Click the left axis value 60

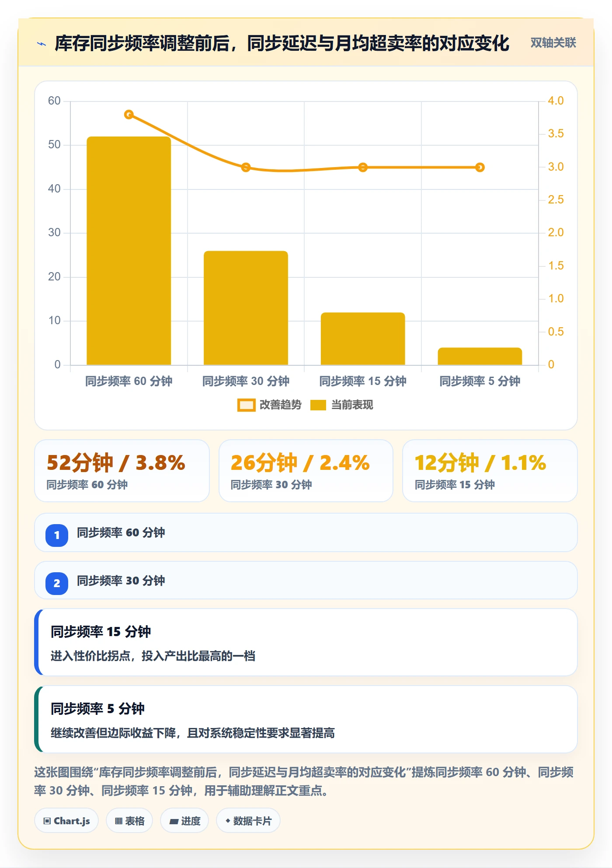54,101
